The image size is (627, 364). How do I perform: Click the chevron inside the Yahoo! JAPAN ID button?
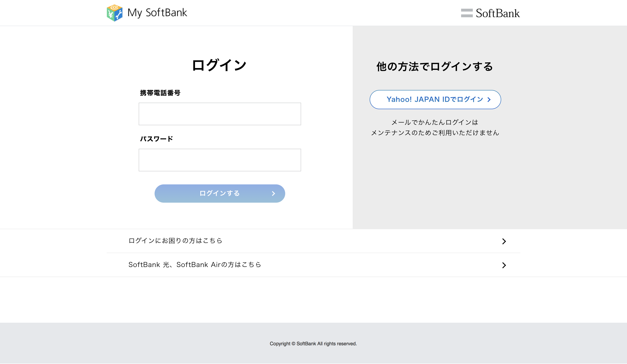pos(489,100)
